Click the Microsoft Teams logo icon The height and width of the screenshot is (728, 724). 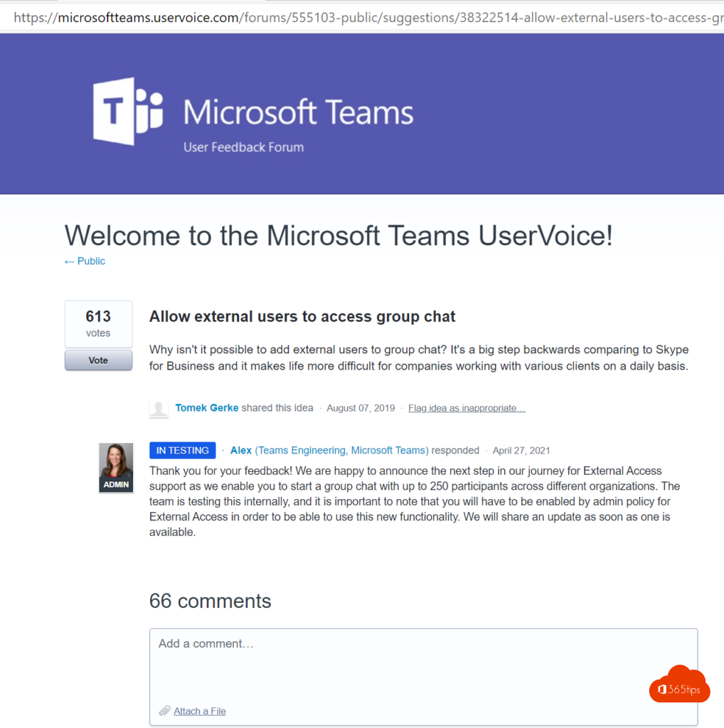128,112
